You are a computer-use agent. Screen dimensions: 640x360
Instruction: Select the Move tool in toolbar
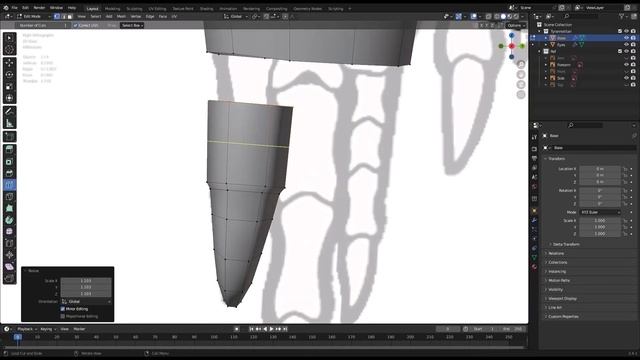click(9, 63)
